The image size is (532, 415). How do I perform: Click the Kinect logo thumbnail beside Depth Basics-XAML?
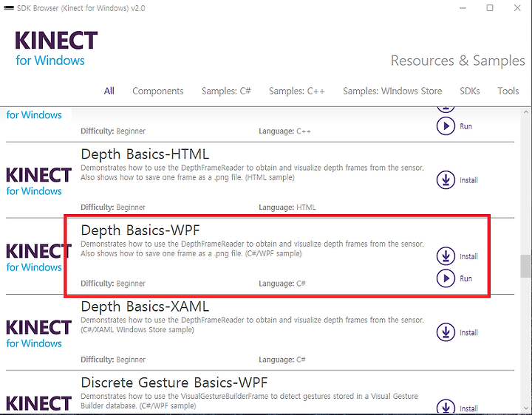[38, 334]
